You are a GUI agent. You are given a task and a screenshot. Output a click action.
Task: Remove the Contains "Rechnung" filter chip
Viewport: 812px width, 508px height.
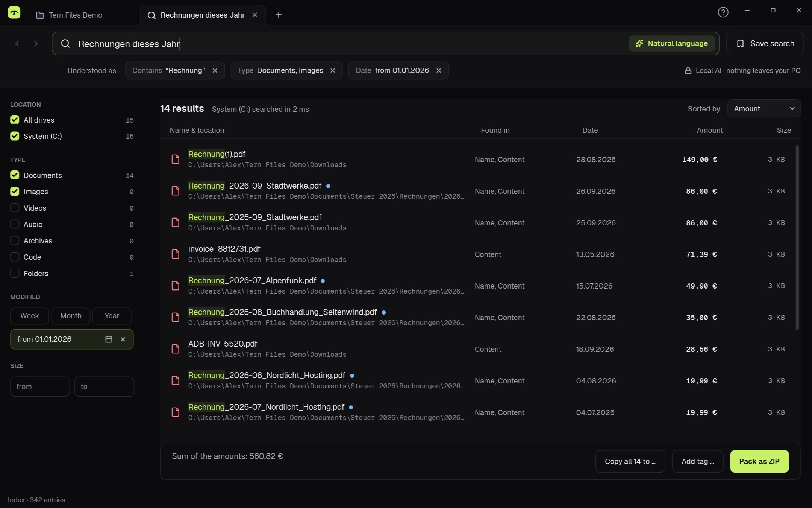[x=215, y=71]
